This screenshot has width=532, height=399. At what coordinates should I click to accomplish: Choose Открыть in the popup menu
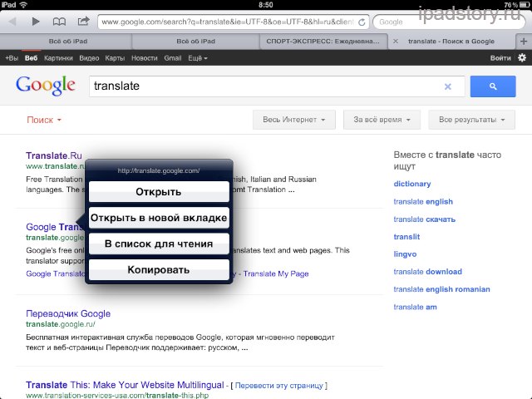pyautogui.click(x=159, y=192)
